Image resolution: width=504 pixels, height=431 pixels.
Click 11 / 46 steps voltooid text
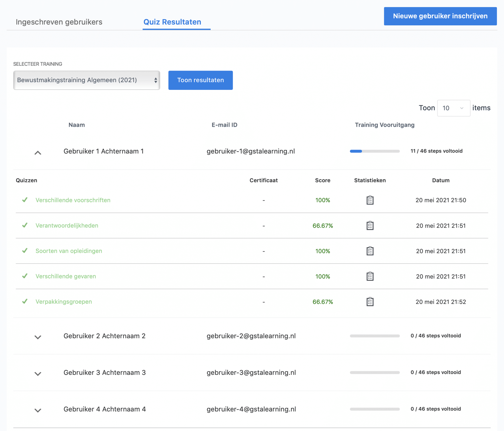click(x=436, y=151)
